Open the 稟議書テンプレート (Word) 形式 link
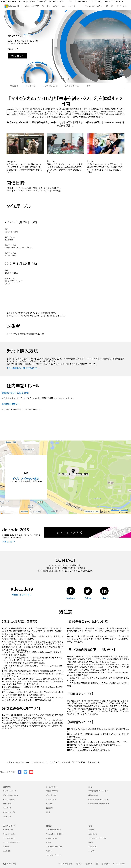 [x=16, y=393]
